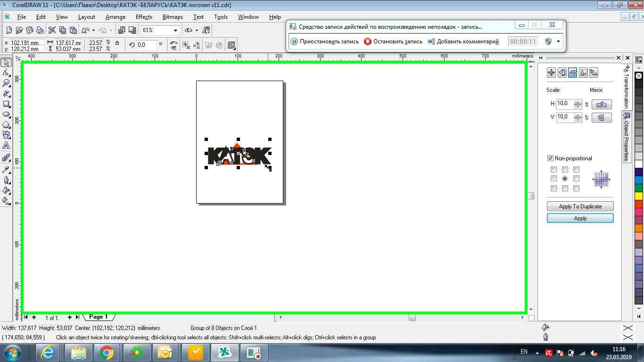Click the Print icon in toolbar

pos(40,30)
